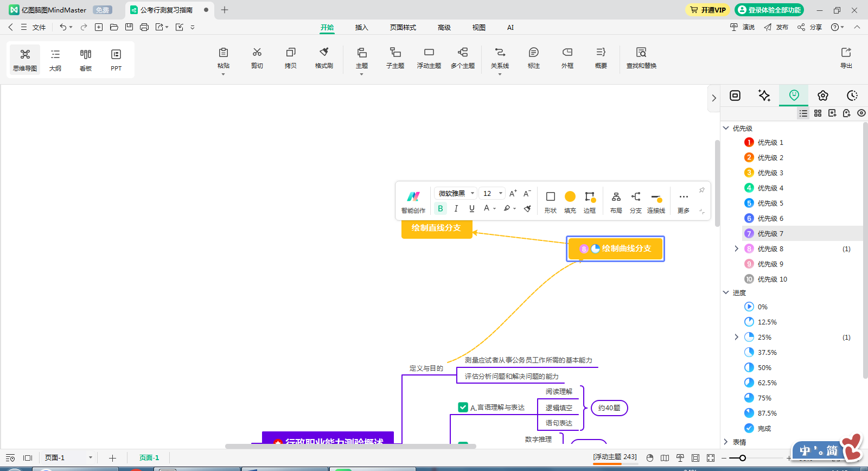Collapse the 进度 marker group

point(726,292)
